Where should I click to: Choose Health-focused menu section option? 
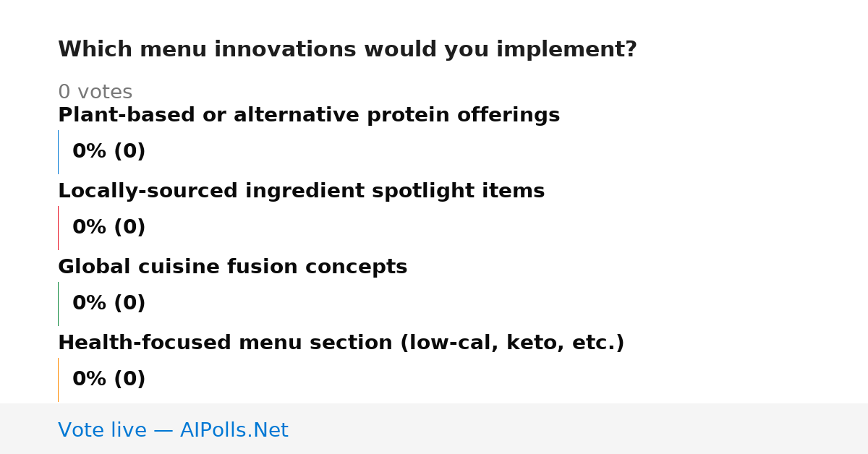point(341,343)
